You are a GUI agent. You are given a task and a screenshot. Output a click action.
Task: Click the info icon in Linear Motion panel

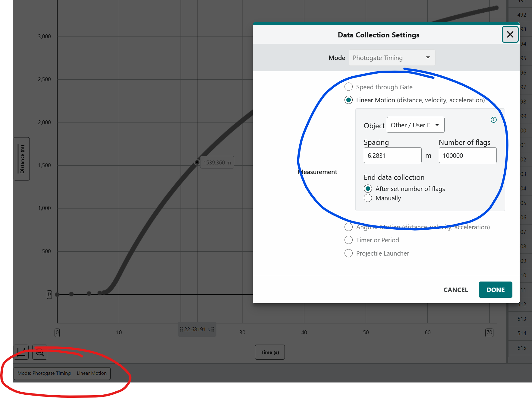coord(493,120)
